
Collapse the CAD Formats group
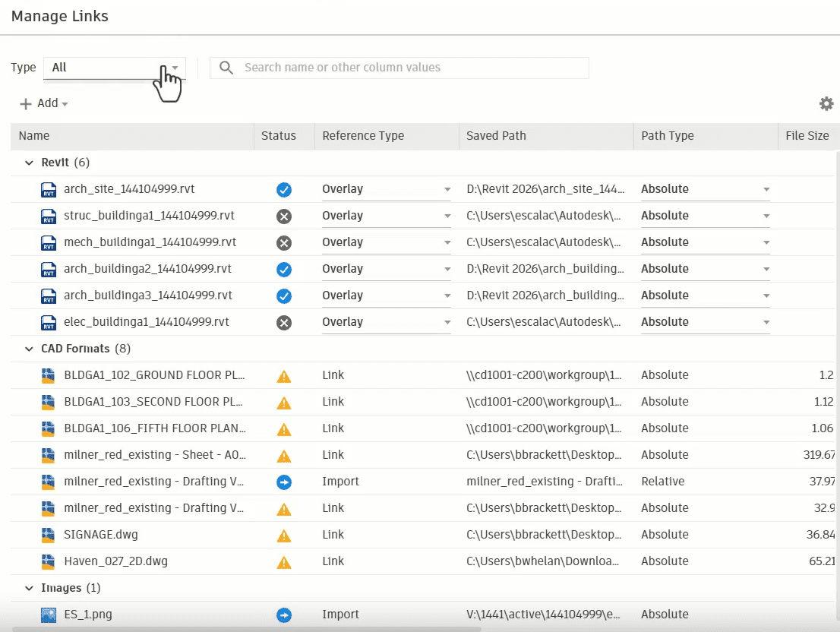coord(30,349)
